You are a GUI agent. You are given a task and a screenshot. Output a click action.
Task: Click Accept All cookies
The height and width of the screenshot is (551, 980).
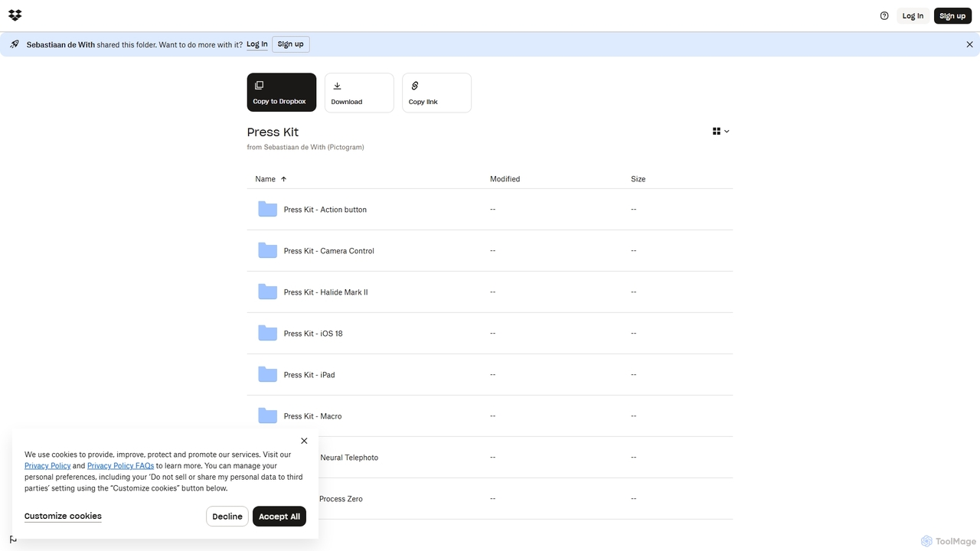click(x=279, y=517)
